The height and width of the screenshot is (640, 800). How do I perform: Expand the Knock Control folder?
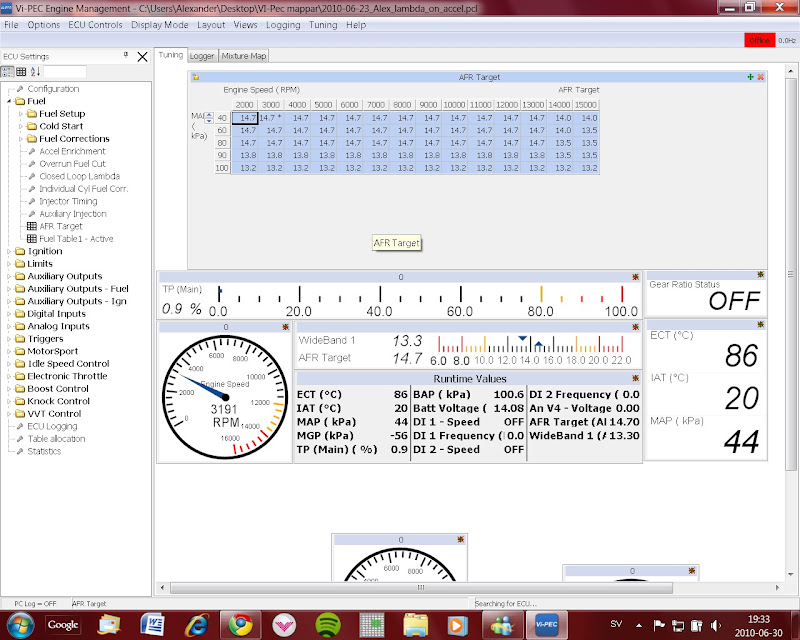9,402
